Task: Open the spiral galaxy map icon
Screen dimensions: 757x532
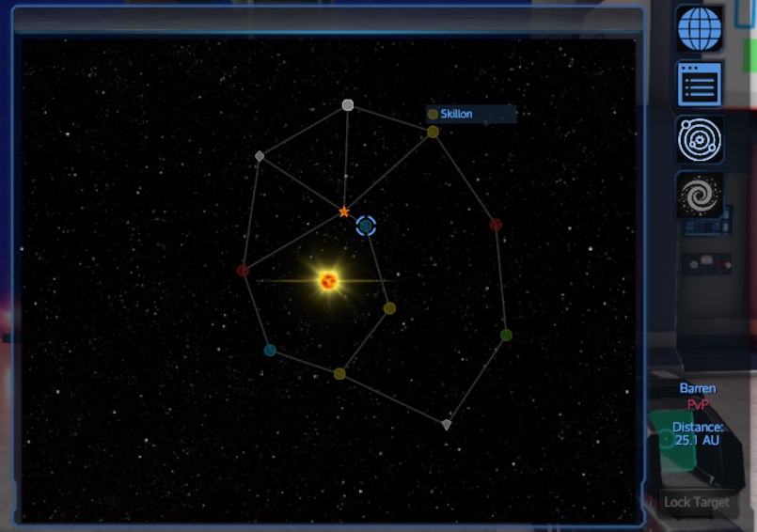Action: (x=699, y=195)
